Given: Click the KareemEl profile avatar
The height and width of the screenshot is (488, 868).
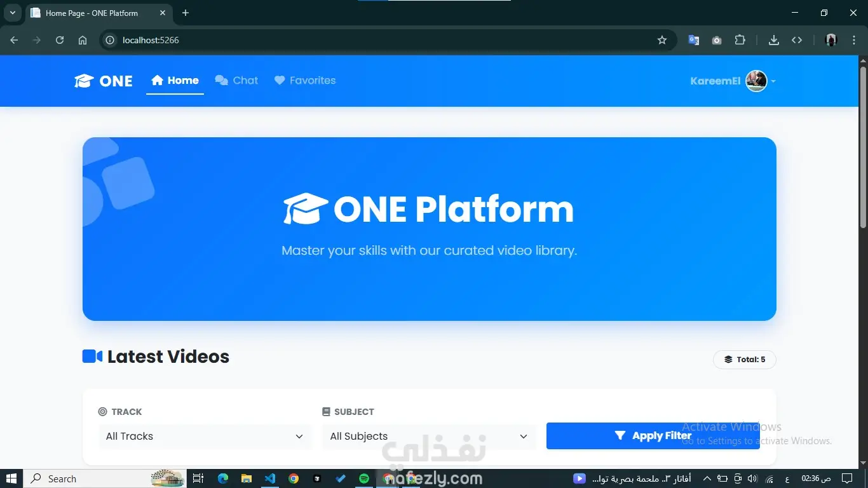Looking at the screenshot, I should pos(756,81).
